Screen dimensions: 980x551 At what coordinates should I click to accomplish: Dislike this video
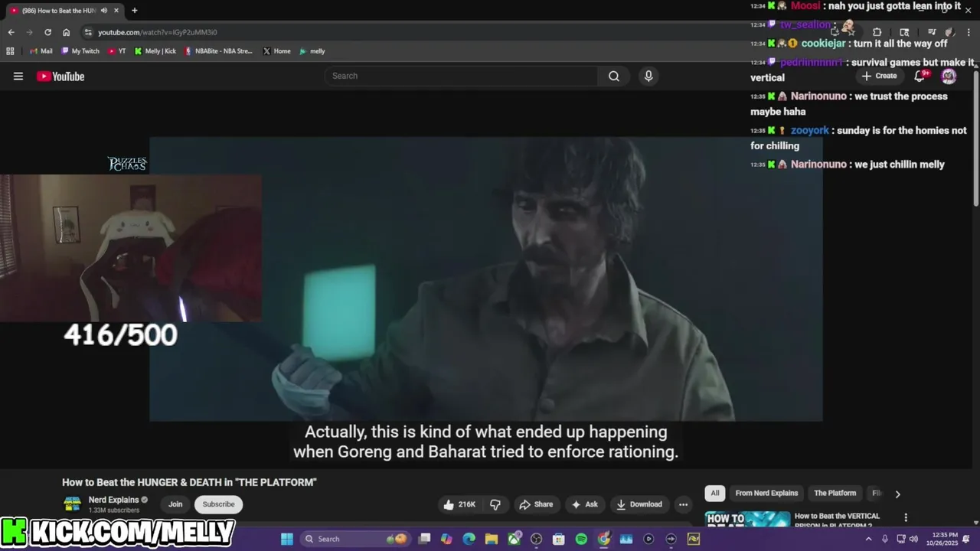[495, 504]
